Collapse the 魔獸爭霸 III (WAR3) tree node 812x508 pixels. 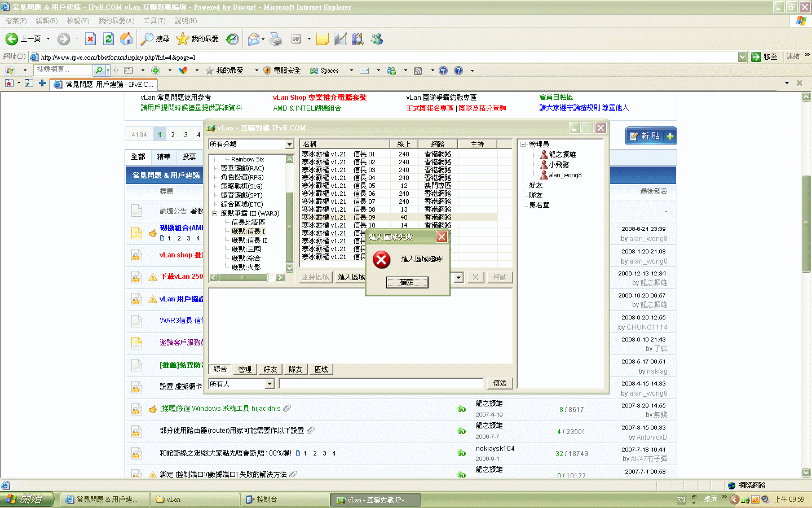[x=215, y=213]
